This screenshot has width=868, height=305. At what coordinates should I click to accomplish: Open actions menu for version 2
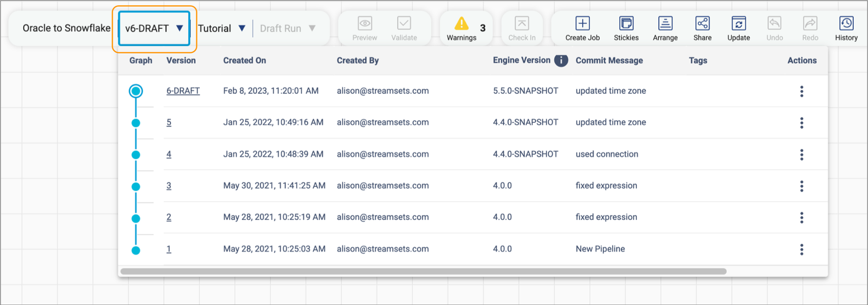tap(802, 217)
